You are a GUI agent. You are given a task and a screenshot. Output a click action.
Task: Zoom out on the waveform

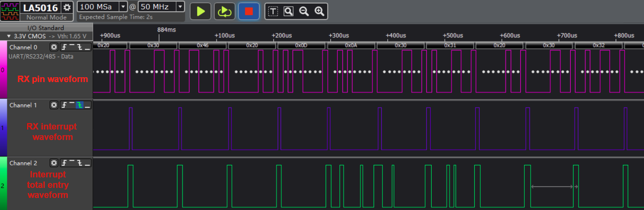click(304, 11)
